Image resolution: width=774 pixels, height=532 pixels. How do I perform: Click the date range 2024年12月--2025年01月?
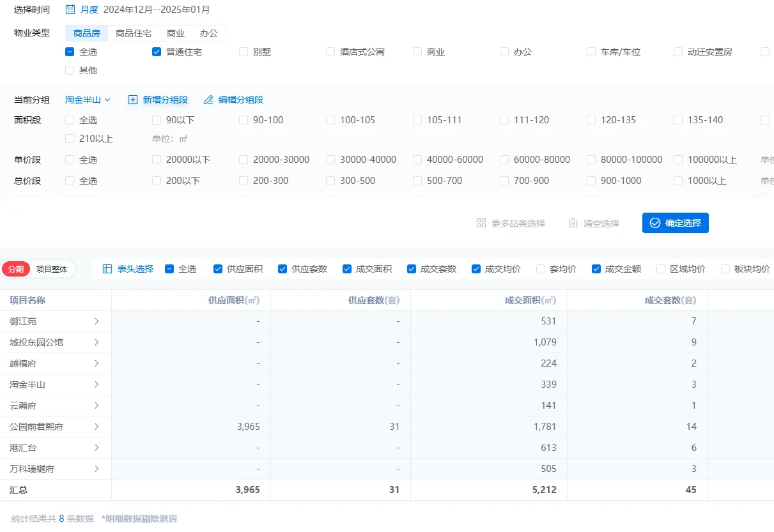point(157,10)
